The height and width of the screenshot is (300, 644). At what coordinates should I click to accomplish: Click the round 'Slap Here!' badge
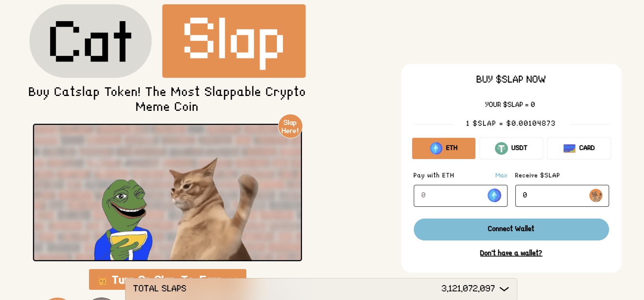290,126
